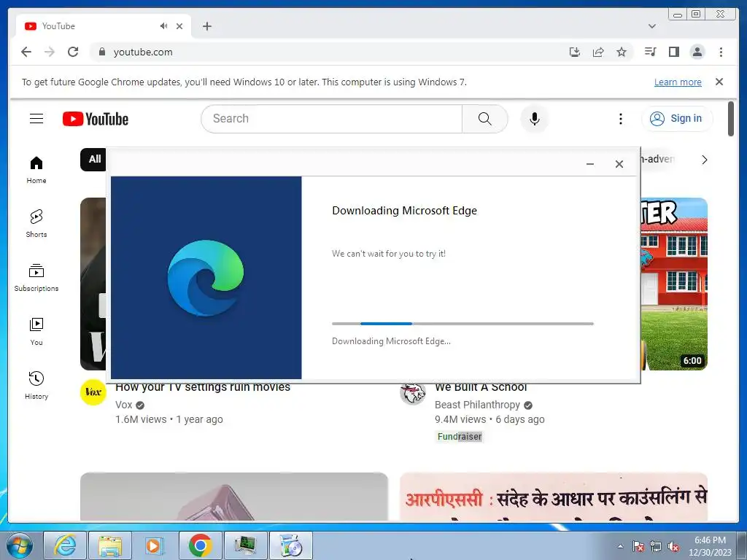Open the Chrome three-dot menu
The height and width of the screenshot is (560, 747).
[721, 52]
